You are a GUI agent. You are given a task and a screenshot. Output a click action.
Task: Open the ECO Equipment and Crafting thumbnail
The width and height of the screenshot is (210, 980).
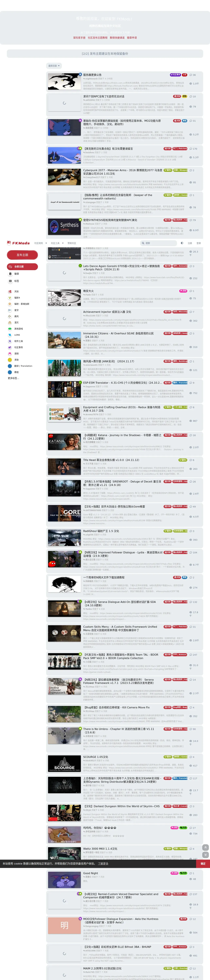pyautogui.click(x=64, y=414)
